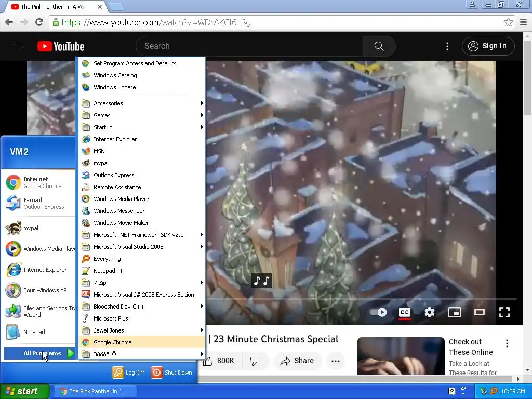Enter full screen with the player icon
Screen dimensions: 532x399
point(504,312)
